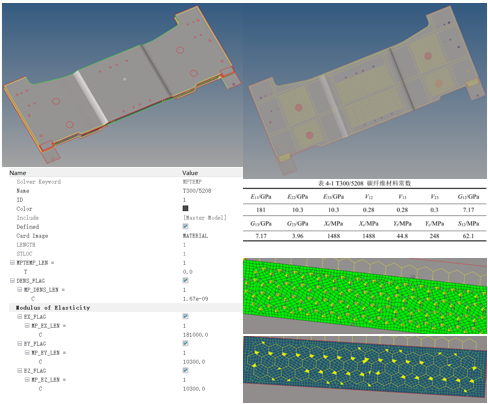Toggle the Defined checkbox
The height and width of the screenshot is (404, 488).
click(x=185, y=226)
